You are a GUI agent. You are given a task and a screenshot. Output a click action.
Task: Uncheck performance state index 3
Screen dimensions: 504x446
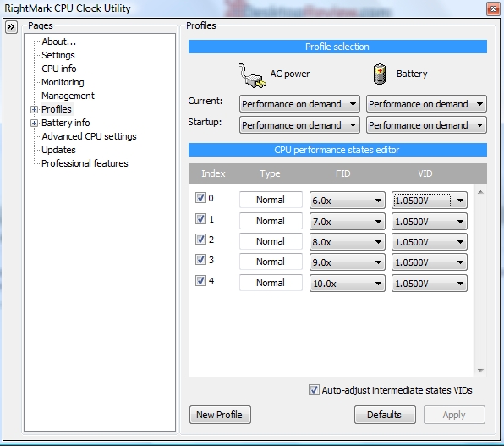pyautogui.click(x=200, y=259)
